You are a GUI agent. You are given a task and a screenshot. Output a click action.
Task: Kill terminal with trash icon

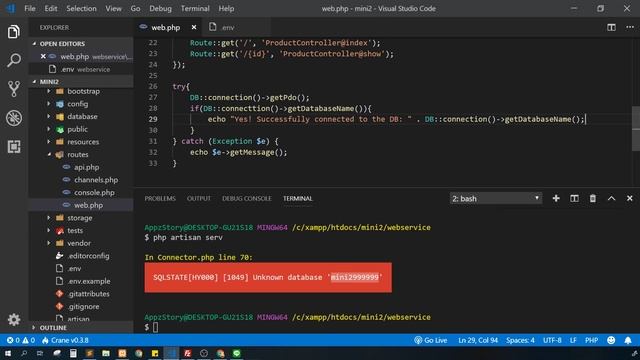593,198
